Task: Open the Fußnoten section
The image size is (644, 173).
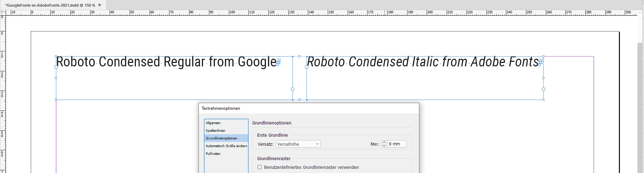Action: click(x=226, y=154)
